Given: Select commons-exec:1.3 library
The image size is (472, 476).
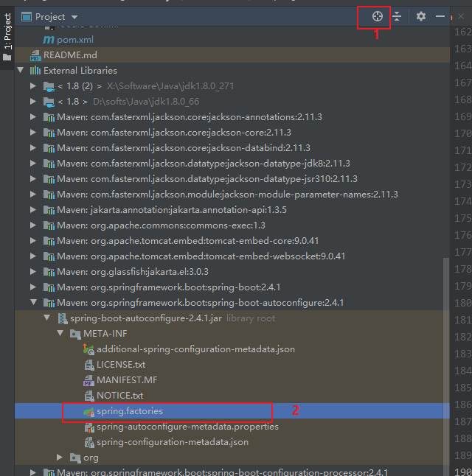Looking at the screenshot, I should coord(161,225).
